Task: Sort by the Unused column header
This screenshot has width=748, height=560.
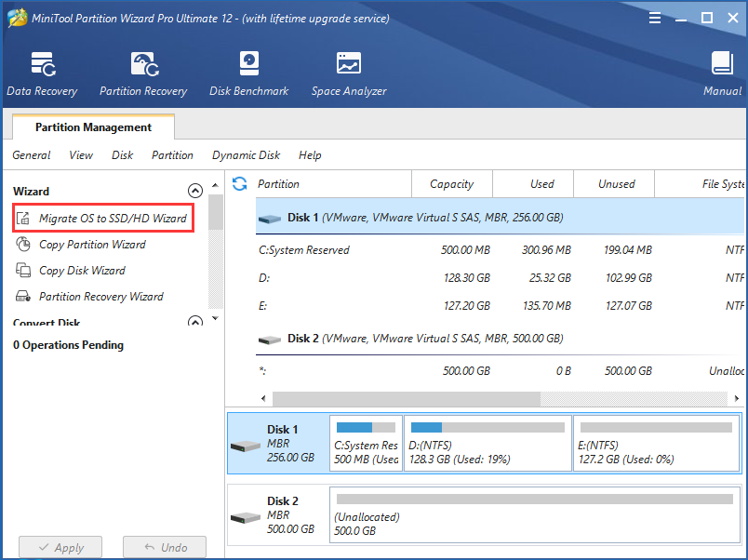Action: [614, 184]
